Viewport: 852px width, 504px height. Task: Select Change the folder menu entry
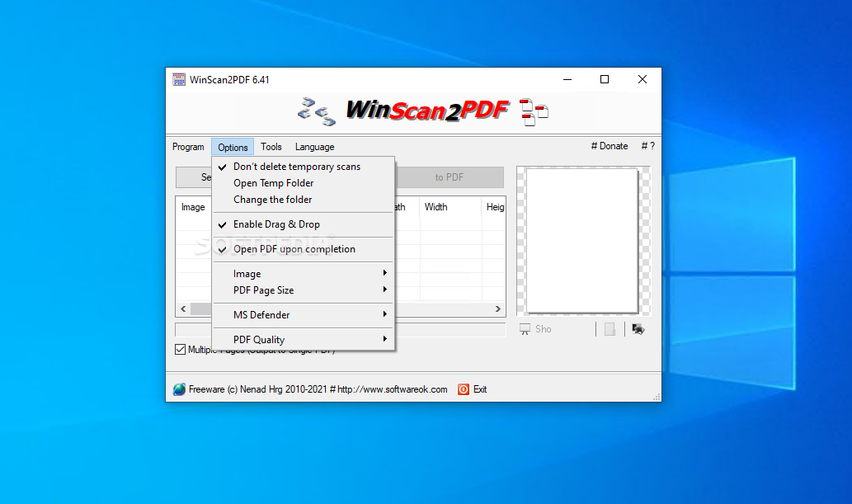[x=304, y=200]
